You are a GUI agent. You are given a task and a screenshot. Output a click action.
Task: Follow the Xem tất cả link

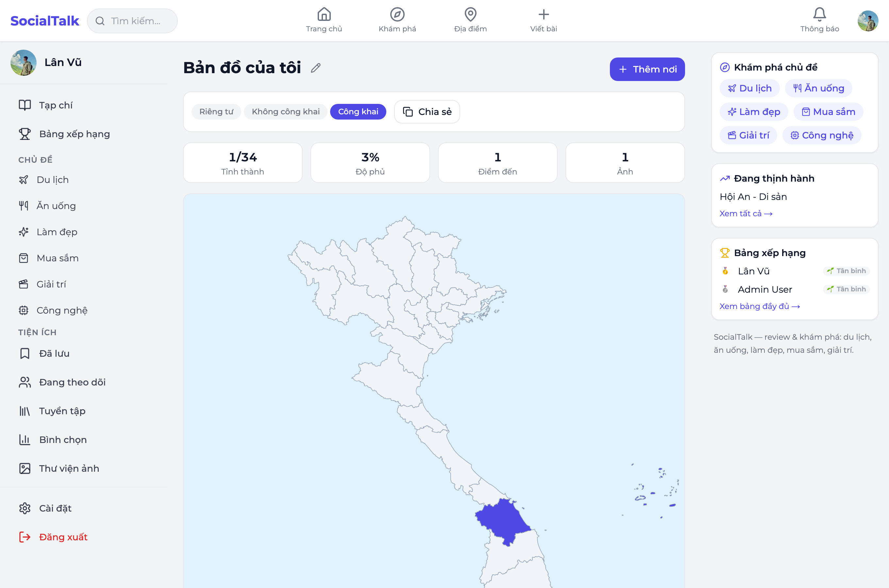tap(746, 213)
